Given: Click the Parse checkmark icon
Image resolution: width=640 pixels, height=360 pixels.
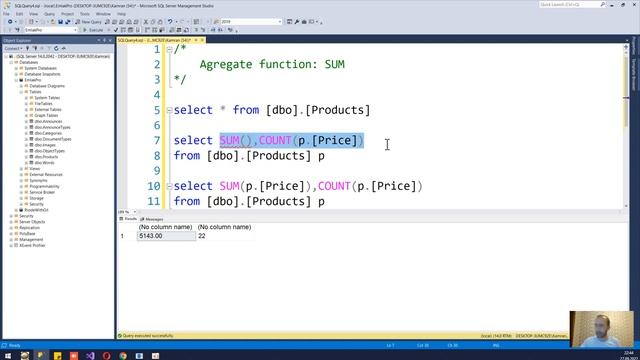Looking at the screenshot, I should point(116,30).
